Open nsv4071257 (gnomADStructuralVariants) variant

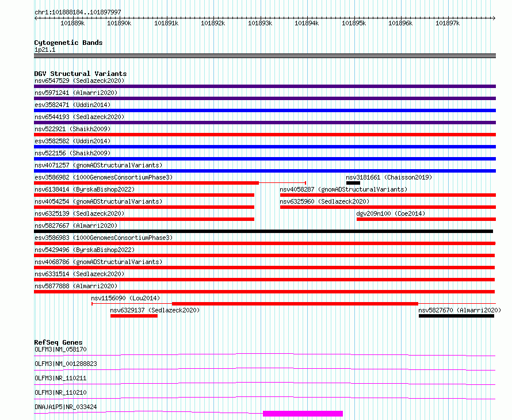pyautogui.click(x=98, y=165)
